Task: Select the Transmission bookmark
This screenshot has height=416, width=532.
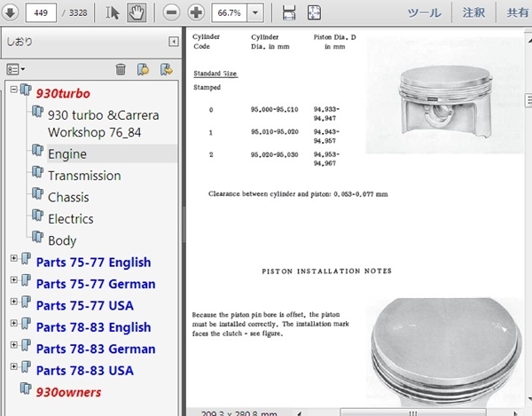Action: [x=84, y=176]
